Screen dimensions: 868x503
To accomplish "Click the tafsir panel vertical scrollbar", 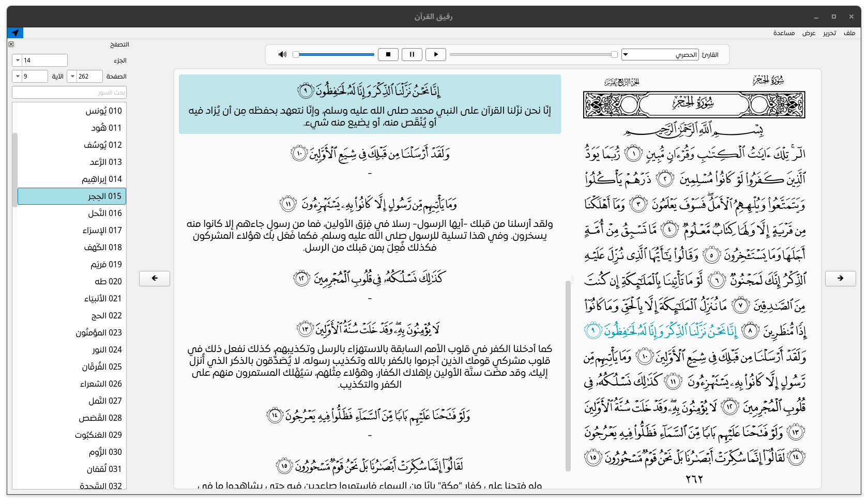I will pos(568,376).
